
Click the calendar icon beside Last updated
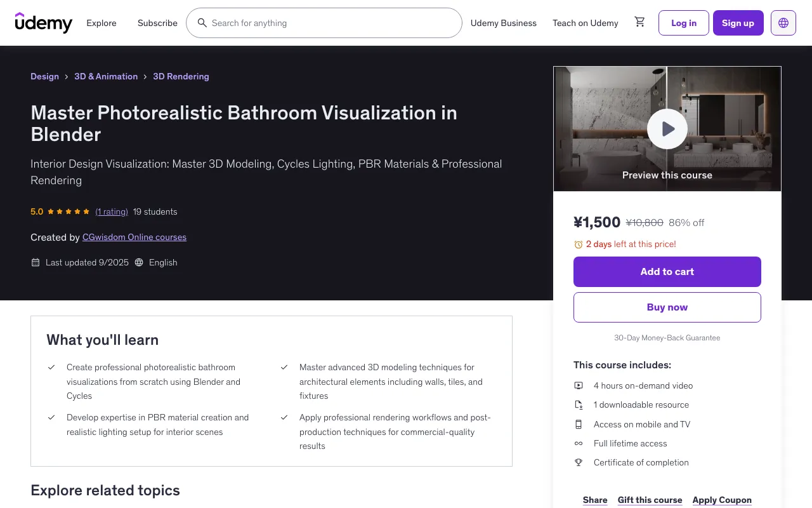35,262
